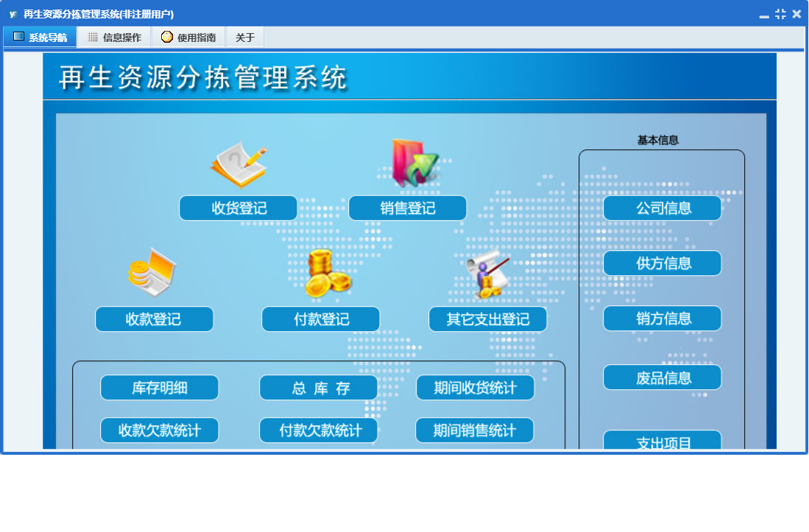Click the 支出项目 button

(663, 440)
